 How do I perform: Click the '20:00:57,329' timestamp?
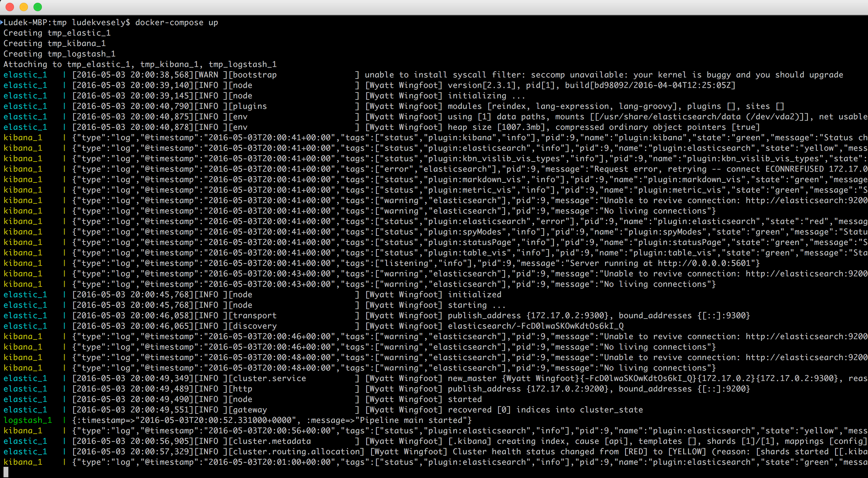point(160,452)
